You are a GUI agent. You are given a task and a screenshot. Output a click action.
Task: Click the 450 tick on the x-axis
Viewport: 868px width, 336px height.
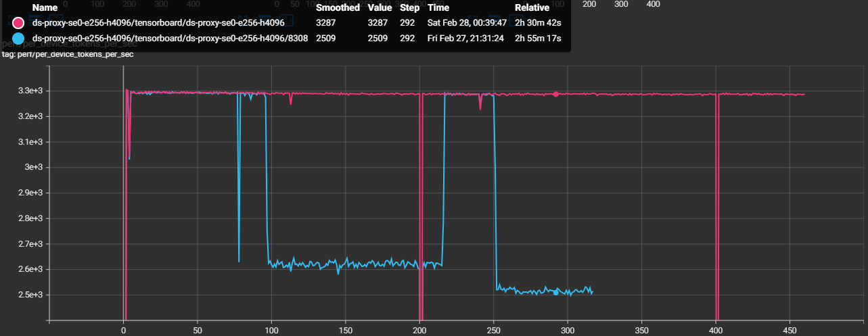pyautogui.click(x=790, y=330)
